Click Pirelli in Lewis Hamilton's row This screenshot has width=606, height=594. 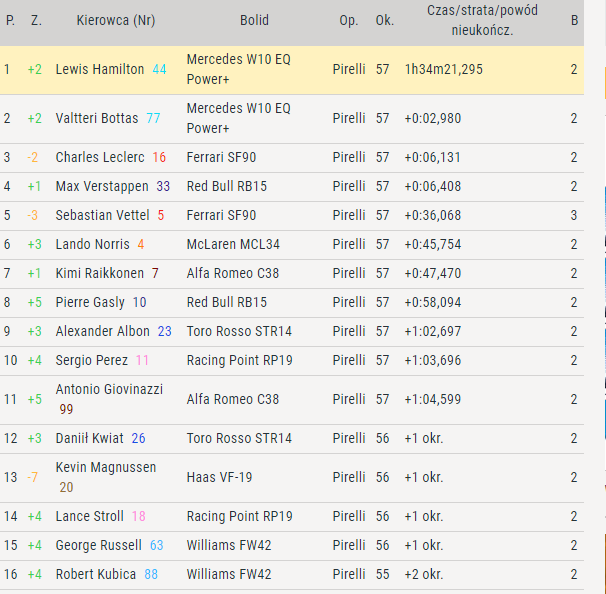pos(349,70)
